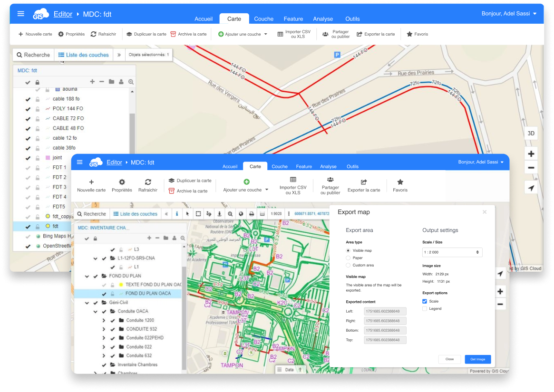The width and height of the screenshot is (554, 392).
Task: Click folder icon in INVENTAIRE CHA panel header
Action: (x=165, y=238)
